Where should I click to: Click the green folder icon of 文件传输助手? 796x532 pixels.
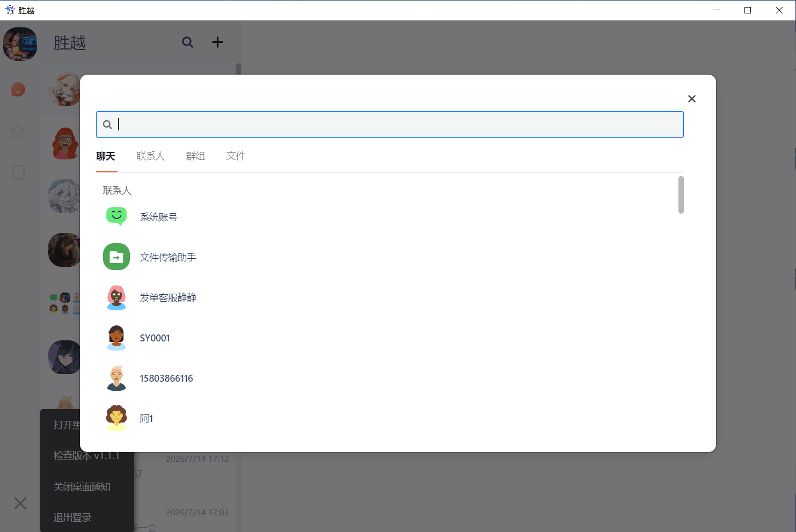tap(116, 257)
